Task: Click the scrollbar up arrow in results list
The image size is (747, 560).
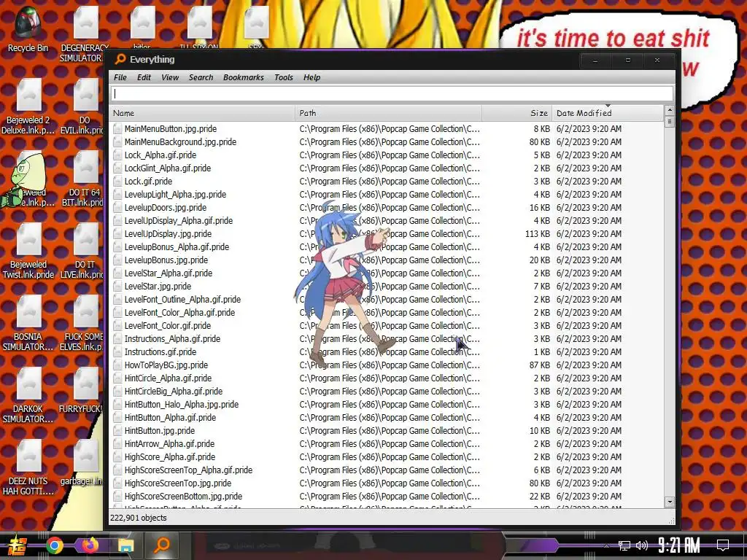Action: click(670, 111)
